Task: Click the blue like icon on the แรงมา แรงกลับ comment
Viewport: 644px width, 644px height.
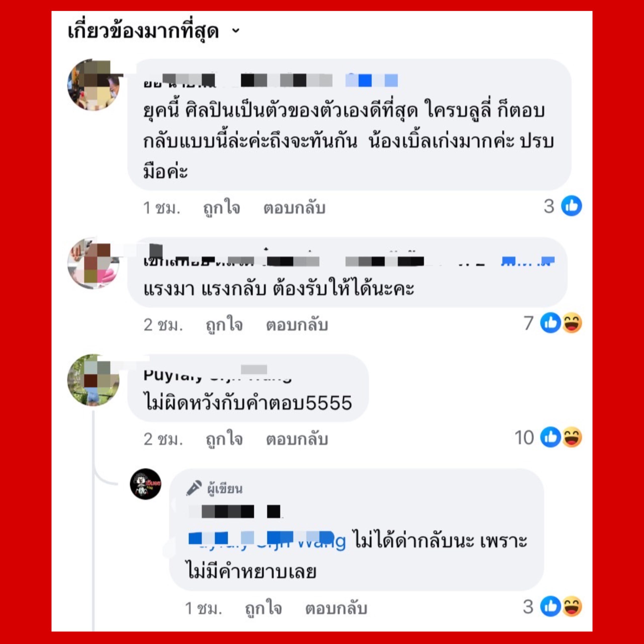Action: click(550, 323)
